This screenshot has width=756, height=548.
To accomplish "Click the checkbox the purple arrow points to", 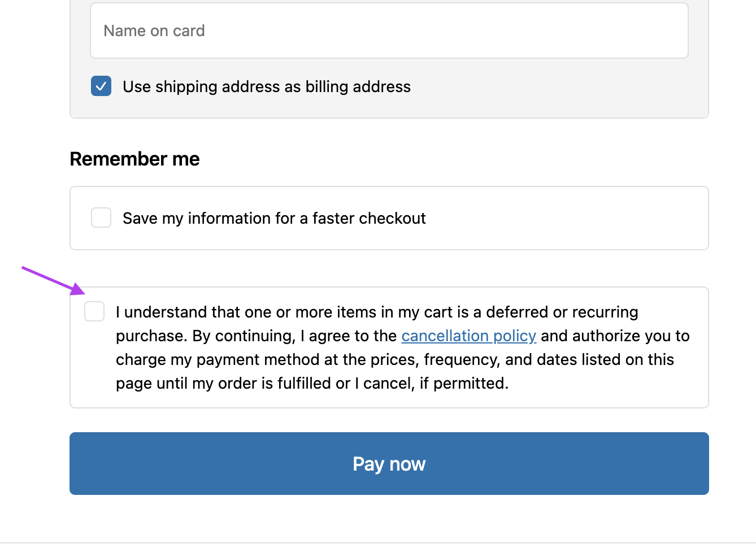I will pos(94,311).
